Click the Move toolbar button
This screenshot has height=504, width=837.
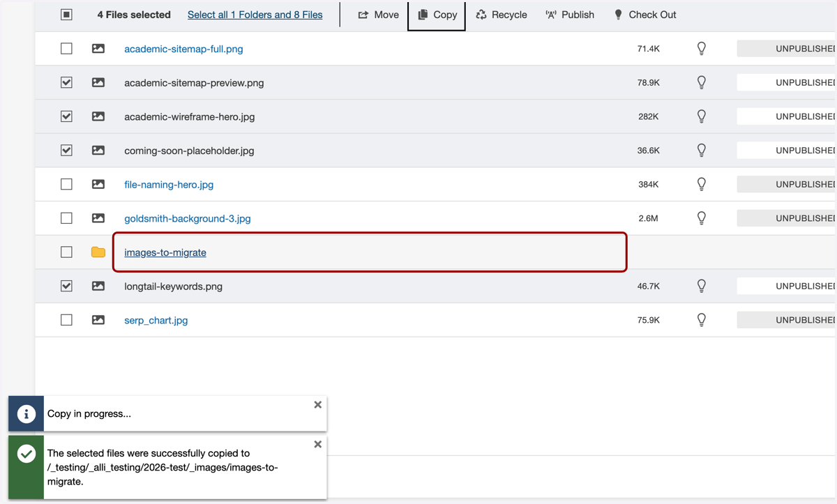[379, 15]
